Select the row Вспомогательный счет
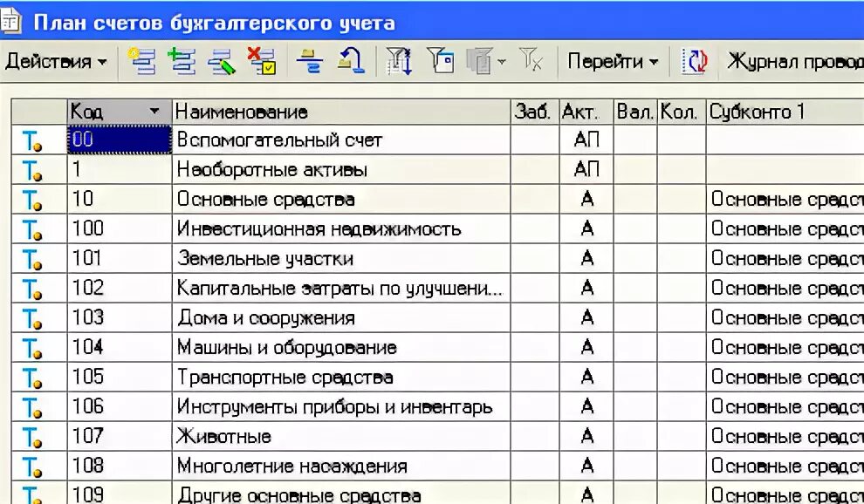 tap(438, 140)
